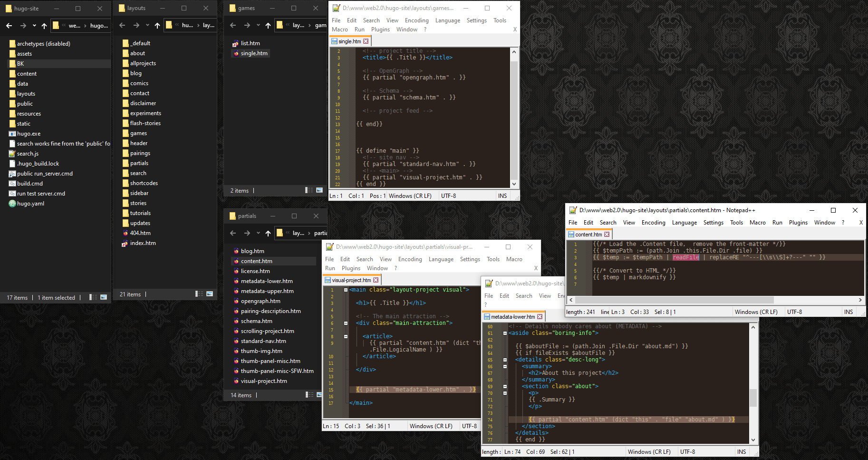Collapse the aside fold marker on line 61

[x=505, y=333]
